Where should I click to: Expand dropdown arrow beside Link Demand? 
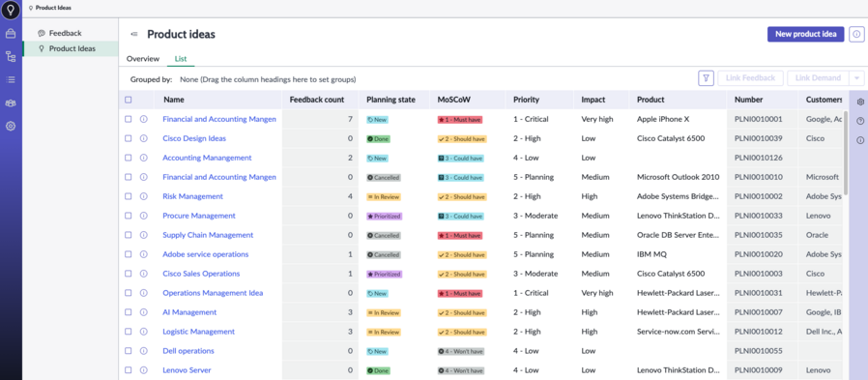[857, 78]
